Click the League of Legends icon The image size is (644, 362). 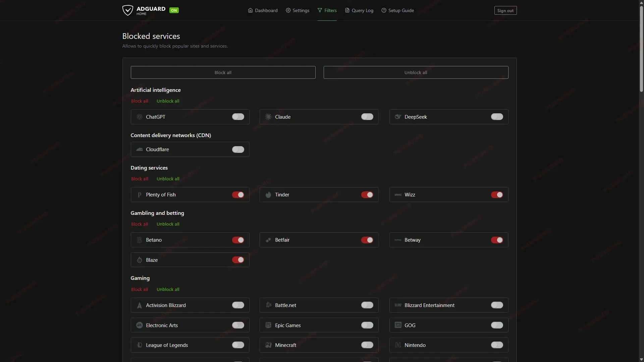[140, 345]
